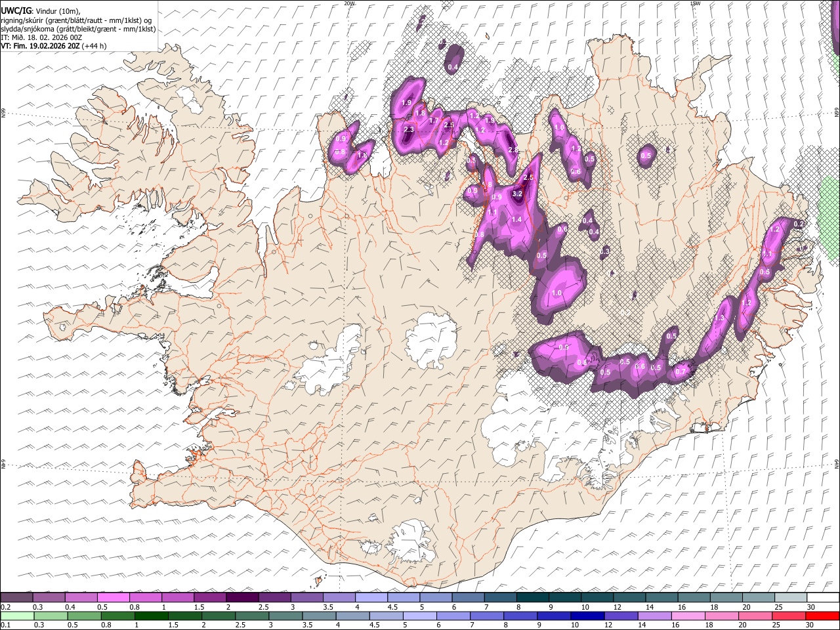The height and width of the screenshot is (630, 840).
Task: Click the 64N latitude label on right edge
Action: [x=836, y=463]
